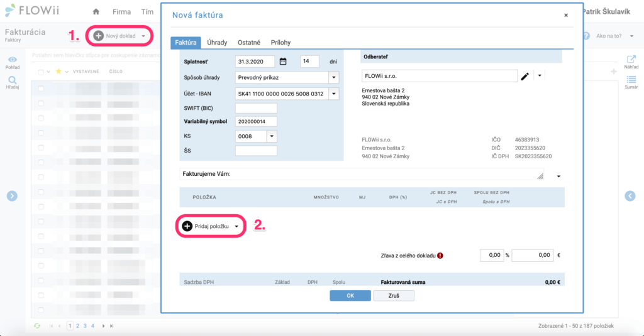This screenshot has width=644, height=336.
Task: Open the Sumár summary icon
Action: pyautogui.click(x=631, y=79)
